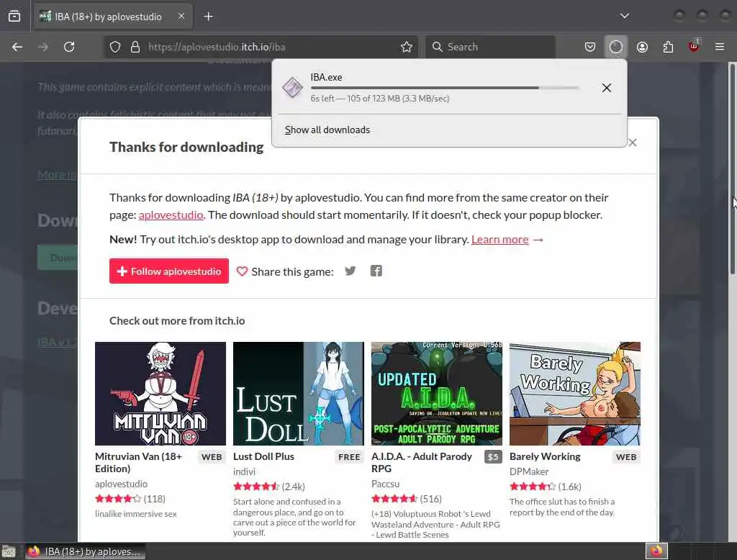Screen dimensions: 737x560
Task: Go forward to next page
Action: pyautogui.click(x=43, y=47)
